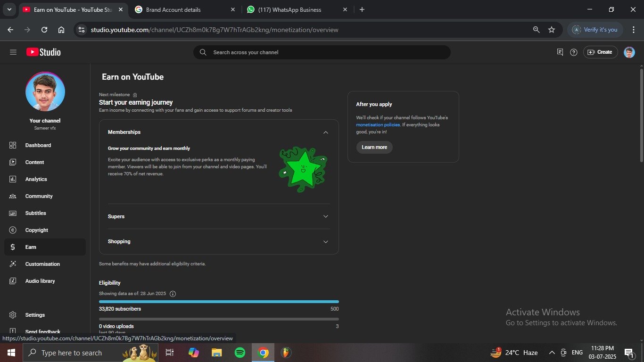Reload the page

44,30
